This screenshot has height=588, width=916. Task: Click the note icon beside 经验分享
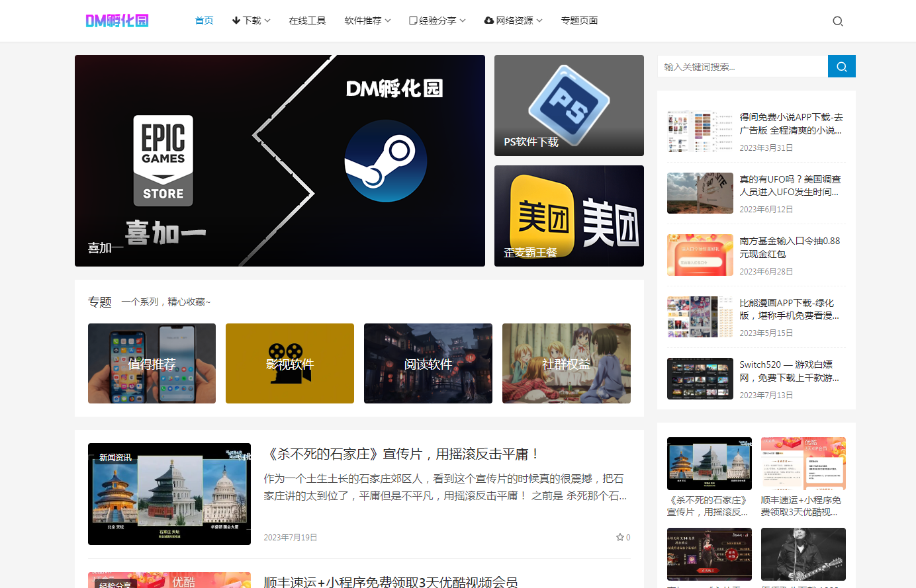413,21
